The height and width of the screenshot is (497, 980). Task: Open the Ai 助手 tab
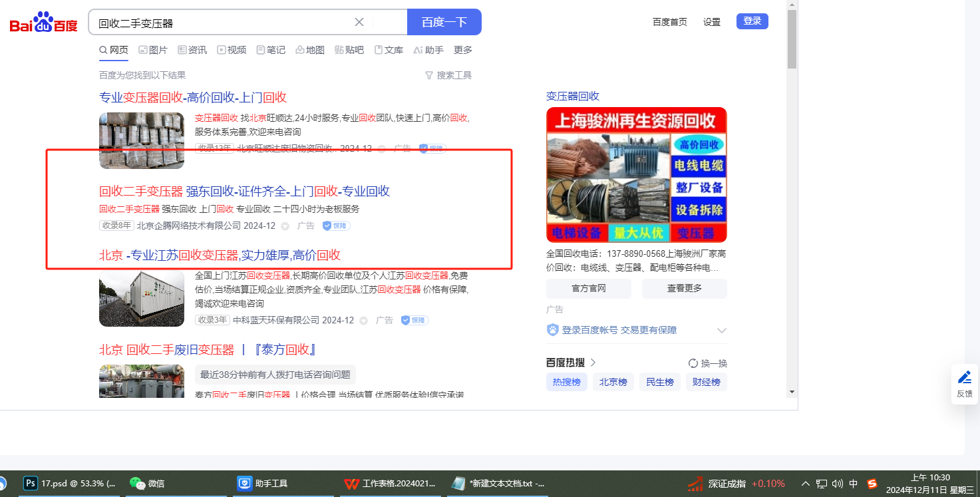(x=428, y=50)
